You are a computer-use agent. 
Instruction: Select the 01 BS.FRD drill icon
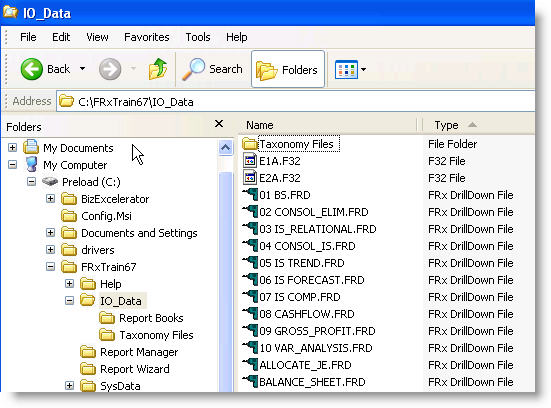250,195
